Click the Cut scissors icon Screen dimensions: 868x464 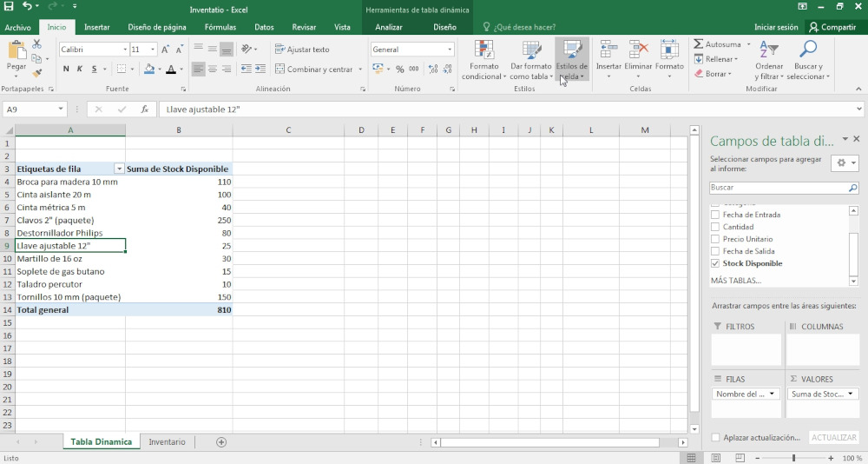pos(37,43)
